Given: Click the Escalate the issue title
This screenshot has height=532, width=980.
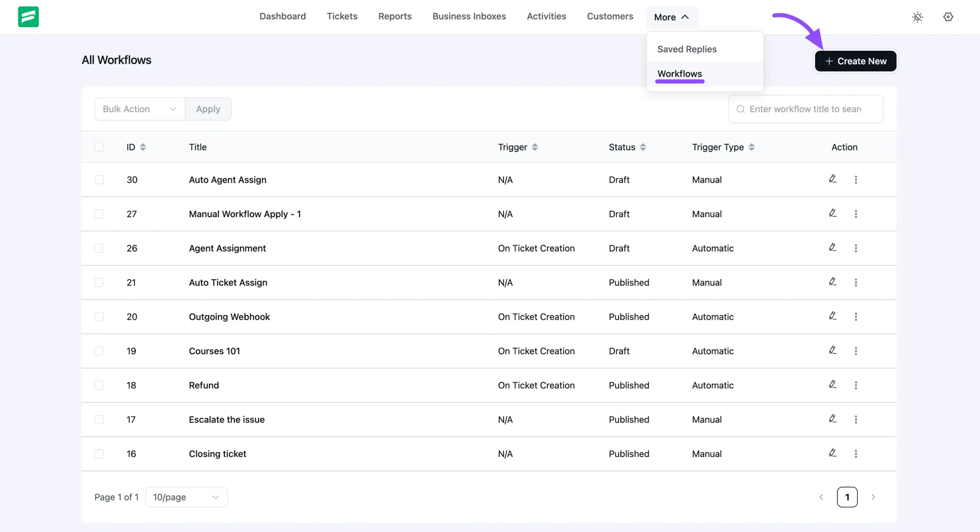Looking at the screenshot, I should 227,420.
